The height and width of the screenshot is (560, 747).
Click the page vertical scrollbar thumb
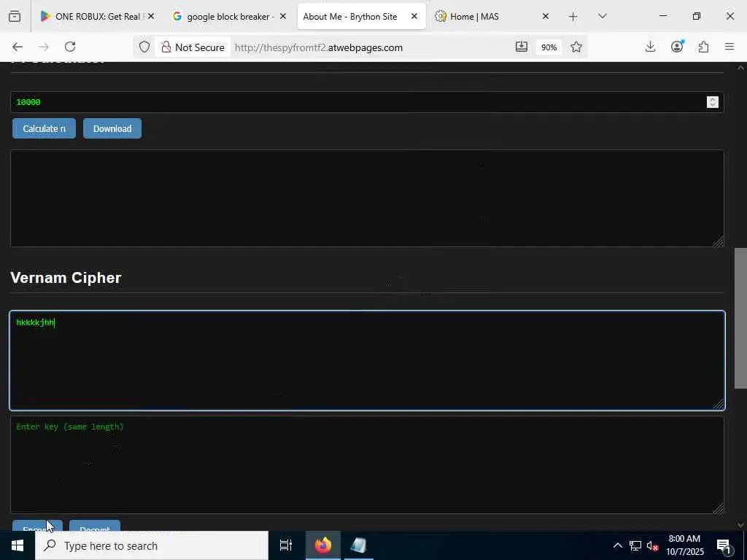[x=740, y=318]
